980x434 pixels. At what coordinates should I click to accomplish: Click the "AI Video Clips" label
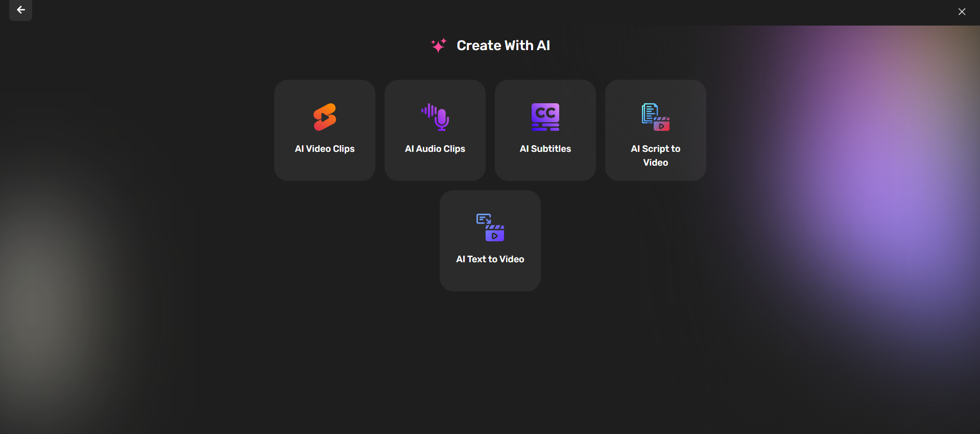click(x=325, y=149)
